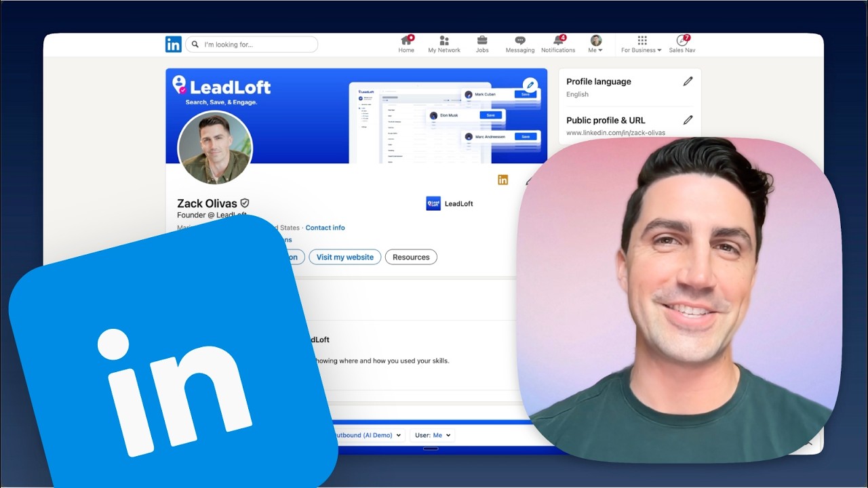
Task: Click the profile URL www.linkedin.com/in/zack-olivas
Action: pos(616,133)
